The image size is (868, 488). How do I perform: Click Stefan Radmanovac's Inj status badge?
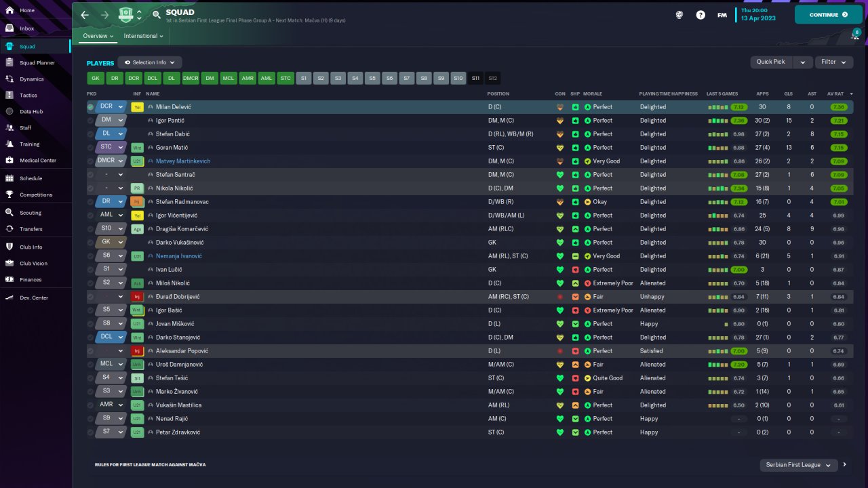click(137, 202)
